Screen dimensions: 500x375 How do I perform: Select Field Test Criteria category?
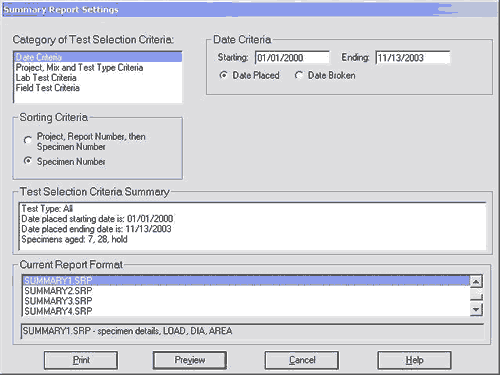click(x=98, y=88)
